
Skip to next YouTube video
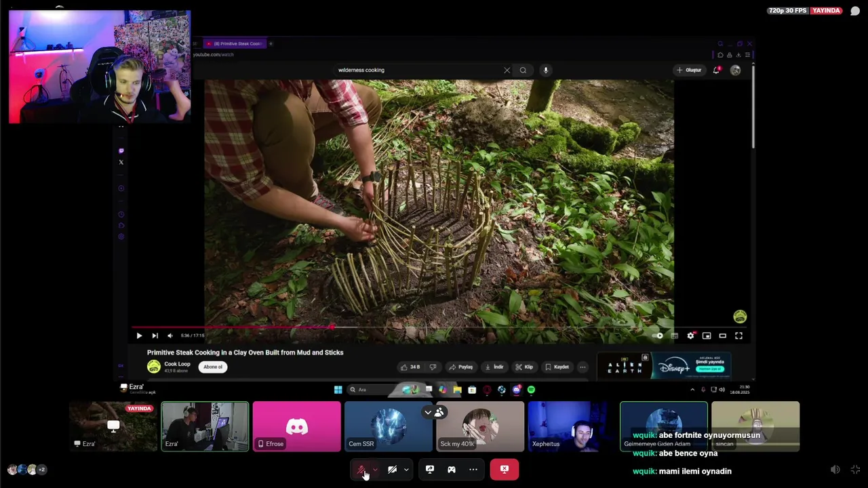[x=155, y=335]
